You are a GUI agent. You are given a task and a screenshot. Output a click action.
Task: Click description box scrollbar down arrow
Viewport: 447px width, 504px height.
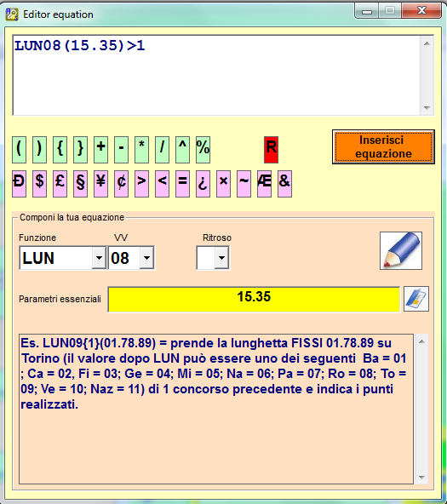coord(421,478)
